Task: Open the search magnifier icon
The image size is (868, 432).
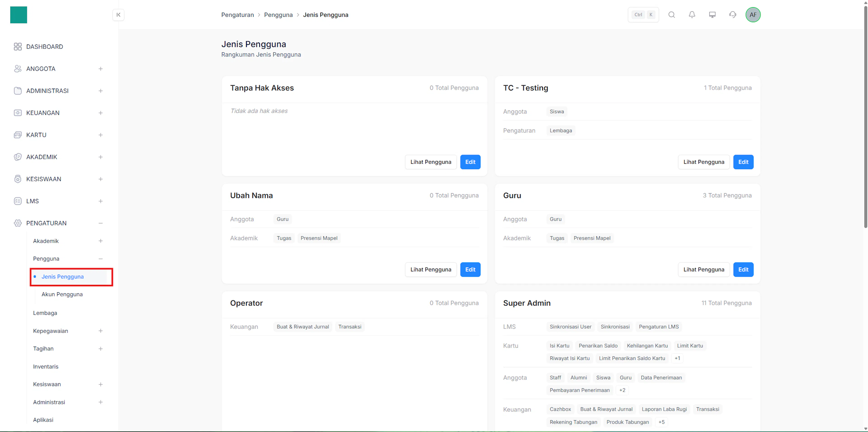Action: pyautogui.click(x=672, y=15)
